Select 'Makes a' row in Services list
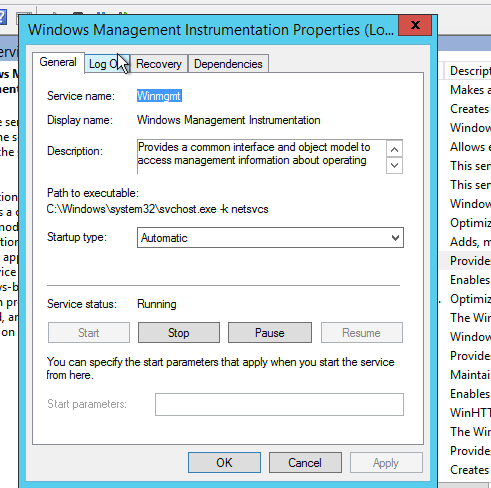 (x=470, y=90)
